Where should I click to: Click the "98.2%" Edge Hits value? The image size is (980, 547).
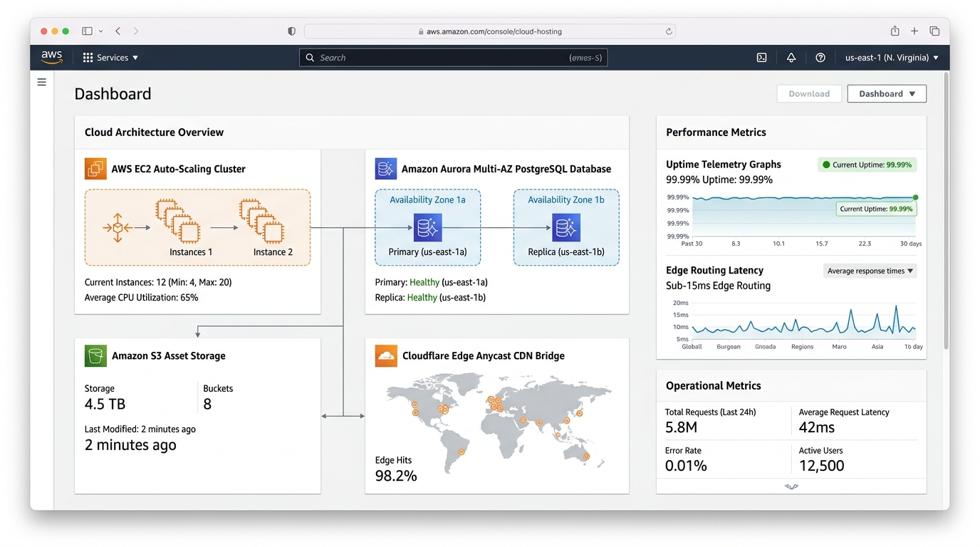tap(396, 476)
